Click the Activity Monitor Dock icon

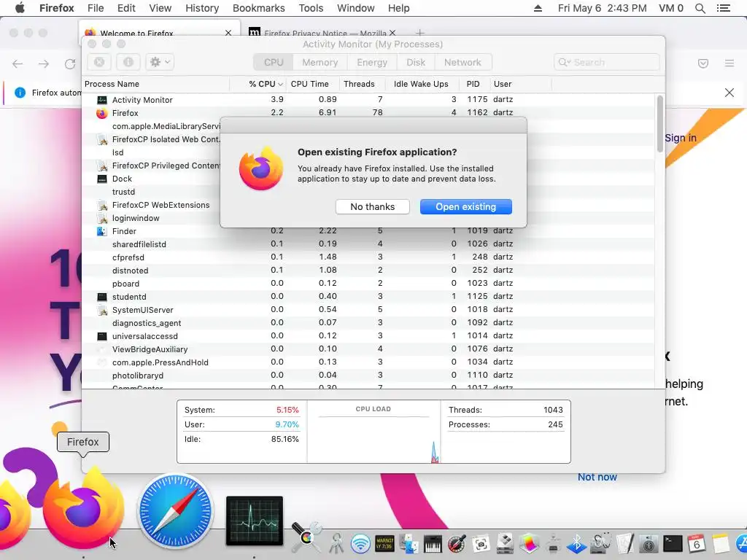[x=255, y=521]
